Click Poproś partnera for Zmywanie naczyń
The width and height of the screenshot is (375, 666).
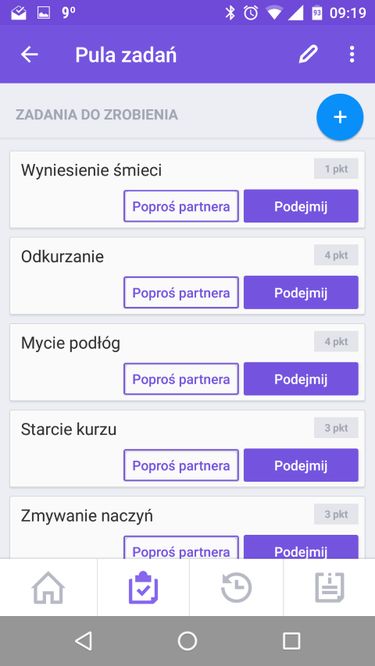point(181,547)
